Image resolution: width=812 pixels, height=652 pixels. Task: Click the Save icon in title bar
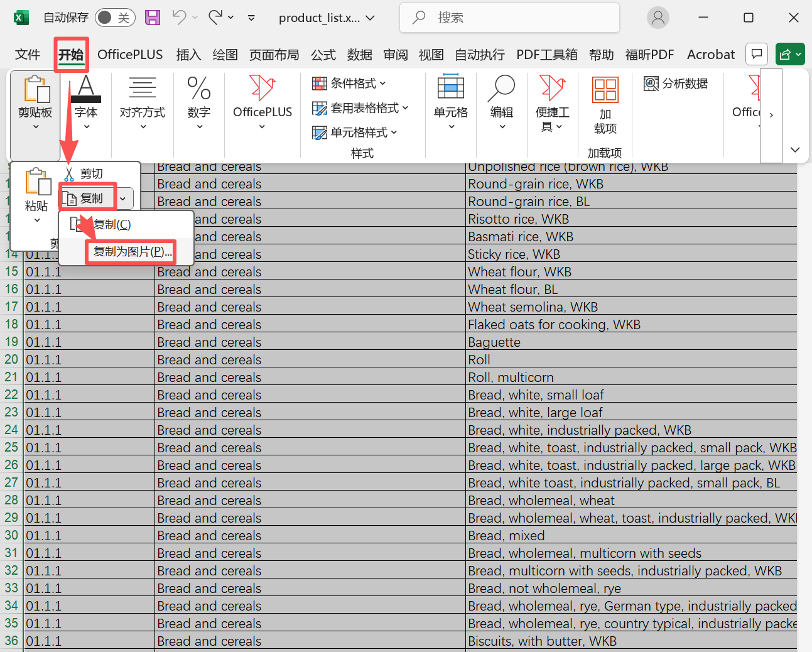click(153, 18)
